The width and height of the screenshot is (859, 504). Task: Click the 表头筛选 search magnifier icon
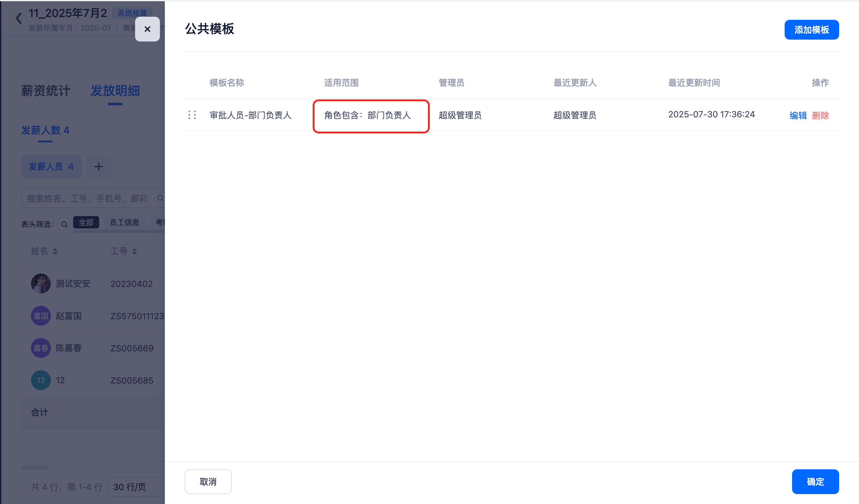[x=64, y=224]
